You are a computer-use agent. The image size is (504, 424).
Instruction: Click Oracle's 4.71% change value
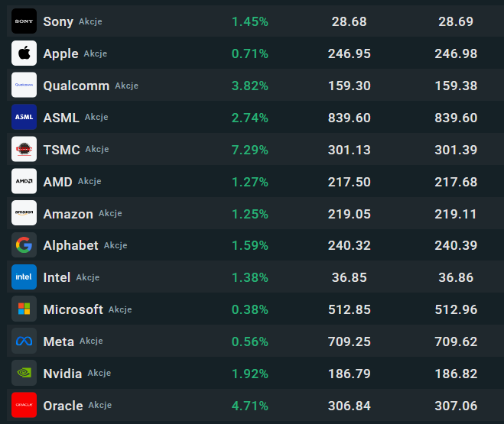(250, 406)
